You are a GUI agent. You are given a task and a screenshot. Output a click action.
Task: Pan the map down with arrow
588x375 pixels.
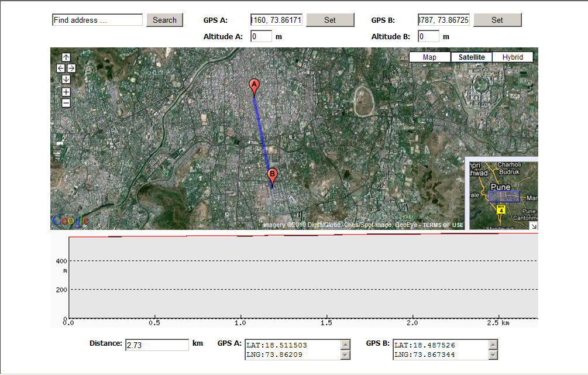click(x=66, y=79)
